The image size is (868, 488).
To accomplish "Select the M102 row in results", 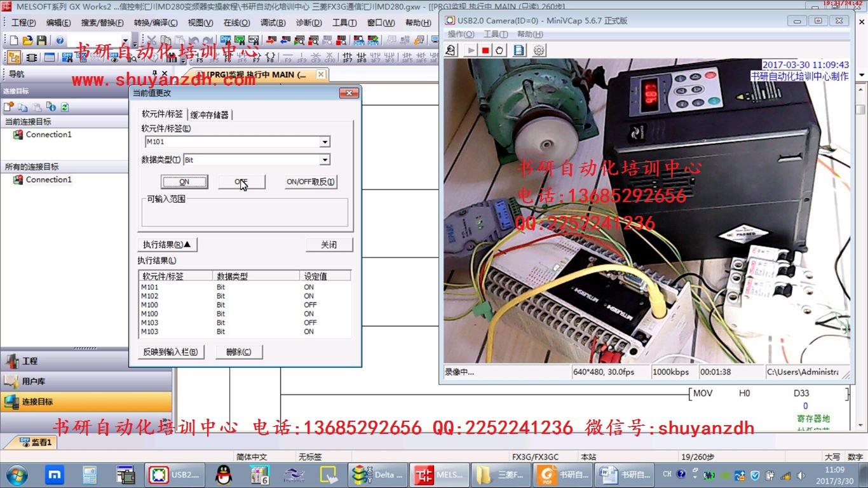I will pos(245,296).
